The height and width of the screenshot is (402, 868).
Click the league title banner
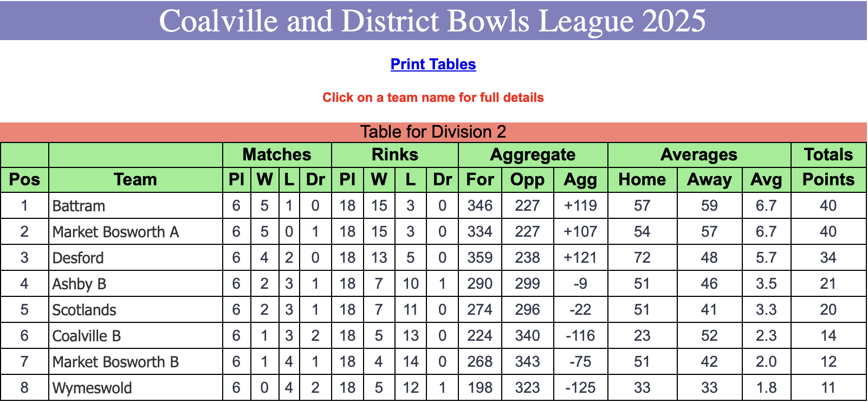pyautogui.click(x=433, y=20)
